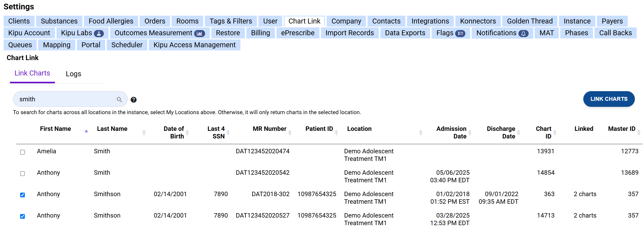
Task: Click the Last Name sort arrows
Action: (x=144, y=132)
